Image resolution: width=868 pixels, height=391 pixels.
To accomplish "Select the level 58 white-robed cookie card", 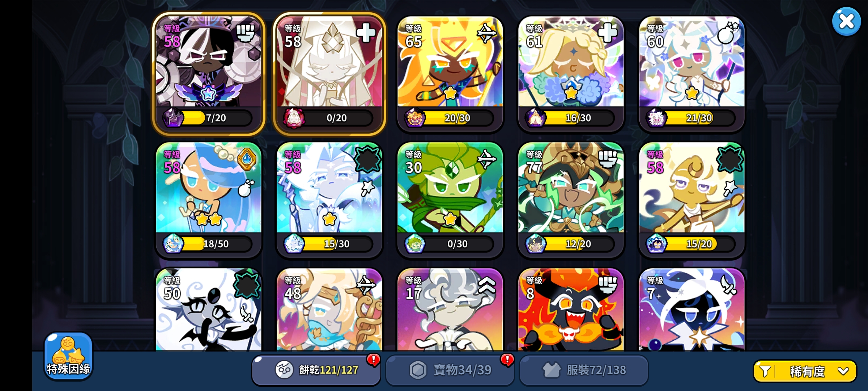I will [329, 73].
